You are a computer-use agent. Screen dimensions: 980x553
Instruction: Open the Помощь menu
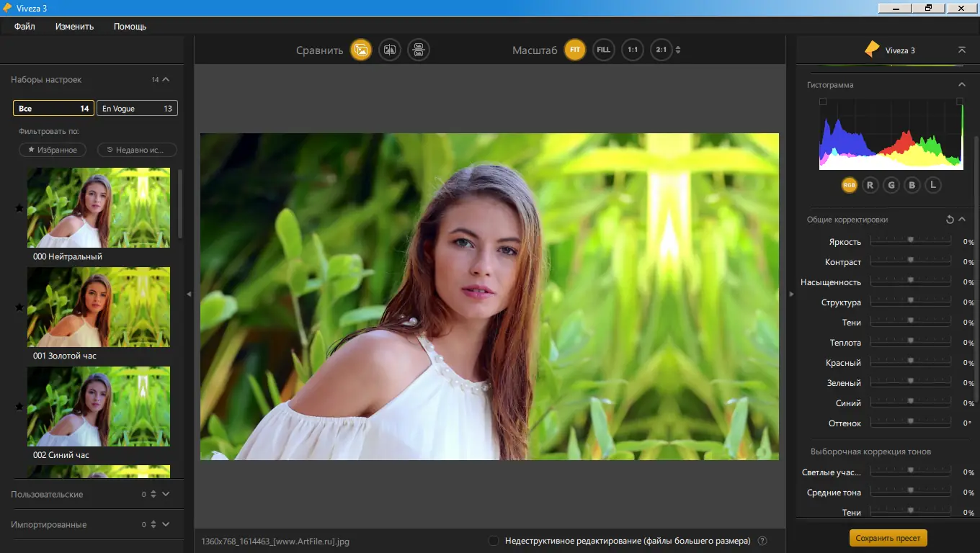point(130,27)
